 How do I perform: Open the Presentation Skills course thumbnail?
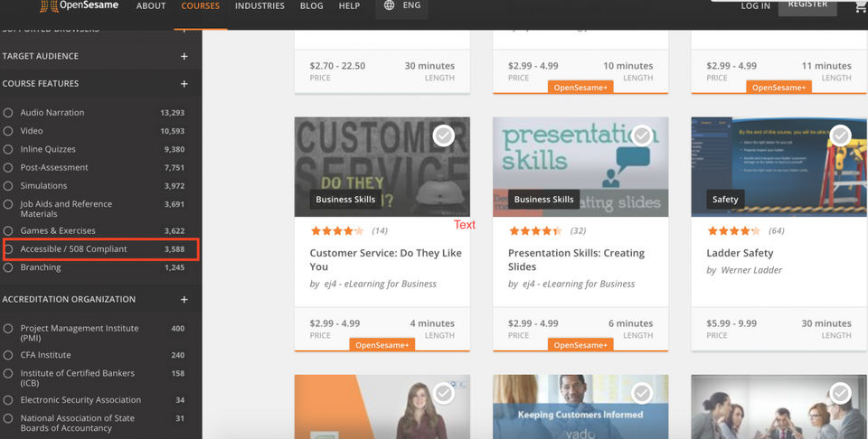point(580,166)
